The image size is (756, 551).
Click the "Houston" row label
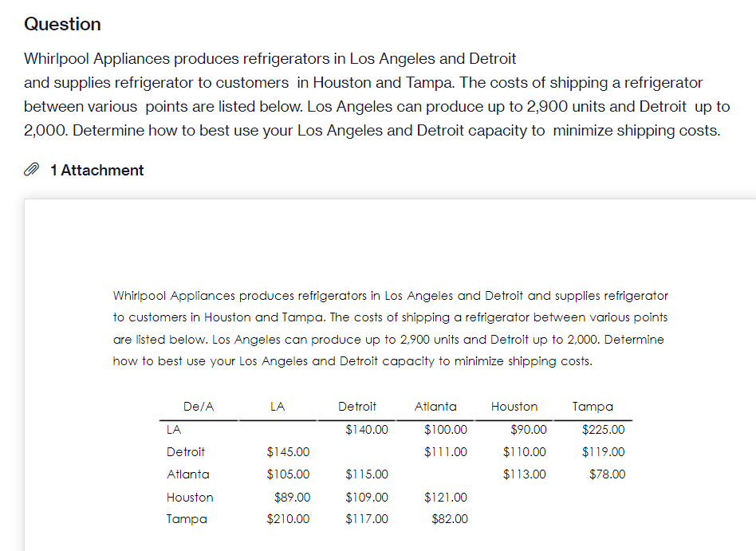[190, 498]
